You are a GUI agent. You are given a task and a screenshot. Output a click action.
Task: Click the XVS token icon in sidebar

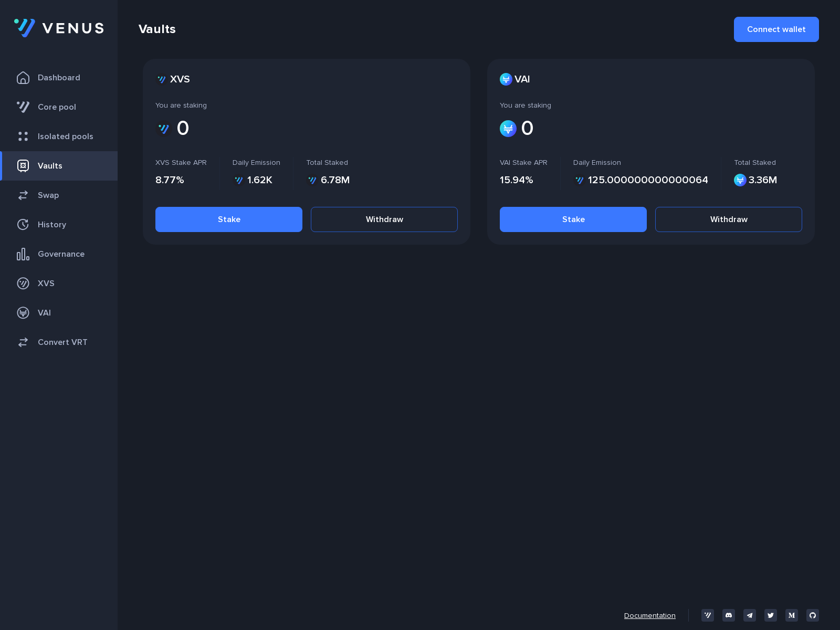(x=23, y=283)
